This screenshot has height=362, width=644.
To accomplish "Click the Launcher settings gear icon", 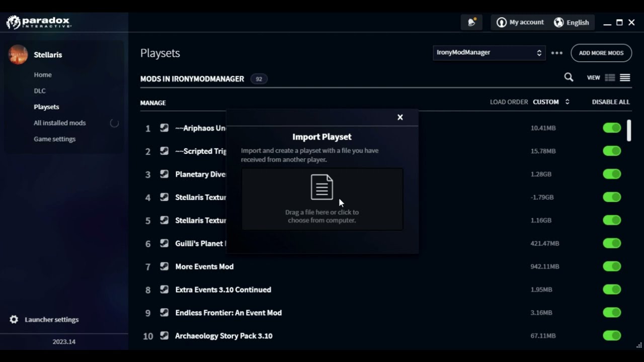I will (x=14, y=319).
